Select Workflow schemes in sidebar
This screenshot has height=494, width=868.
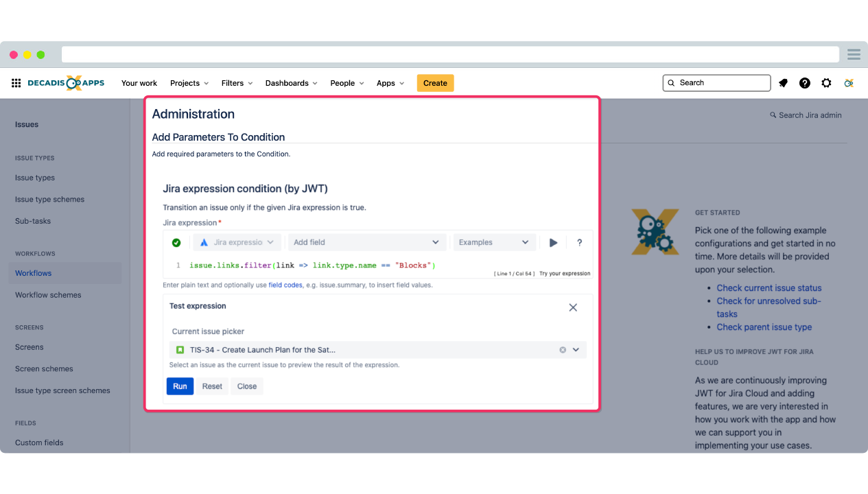(x=48, y=295)
